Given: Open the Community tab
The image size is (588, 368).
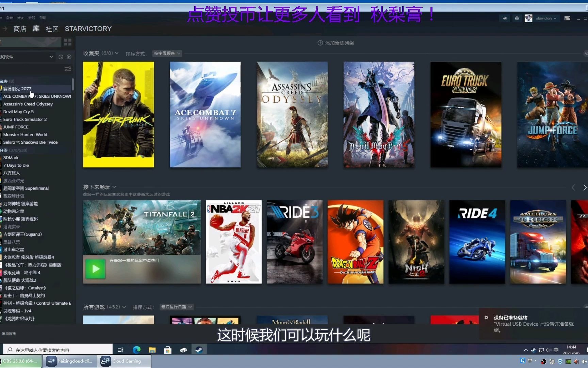Looking at the screenshot, I should click(52, 29).
